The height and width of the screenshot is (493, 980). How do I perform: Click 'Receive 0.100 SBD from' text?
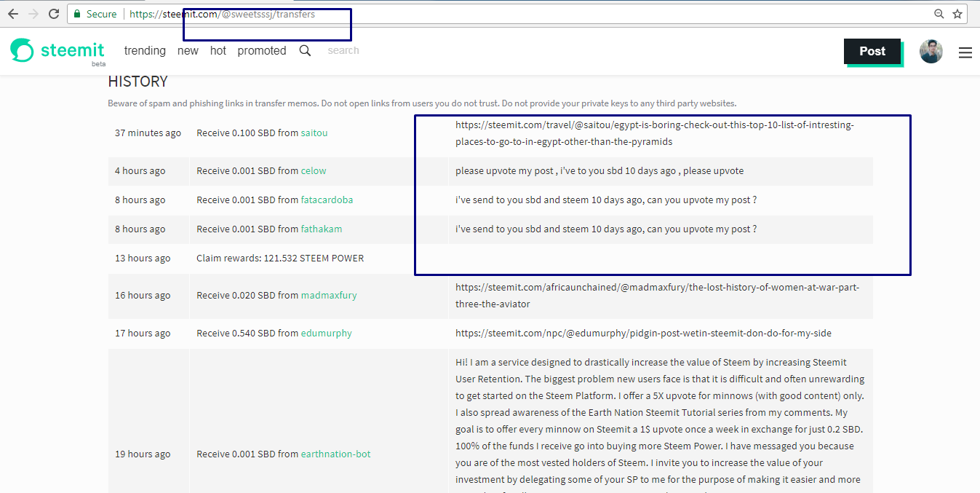coord(247,133)
